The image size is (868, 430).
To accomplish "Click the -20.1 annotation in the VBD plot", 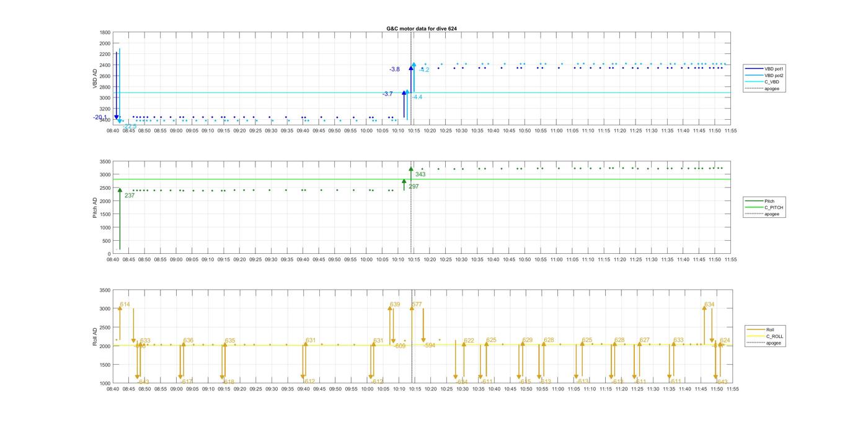I will pyautogui.click(x=100, y=117).
